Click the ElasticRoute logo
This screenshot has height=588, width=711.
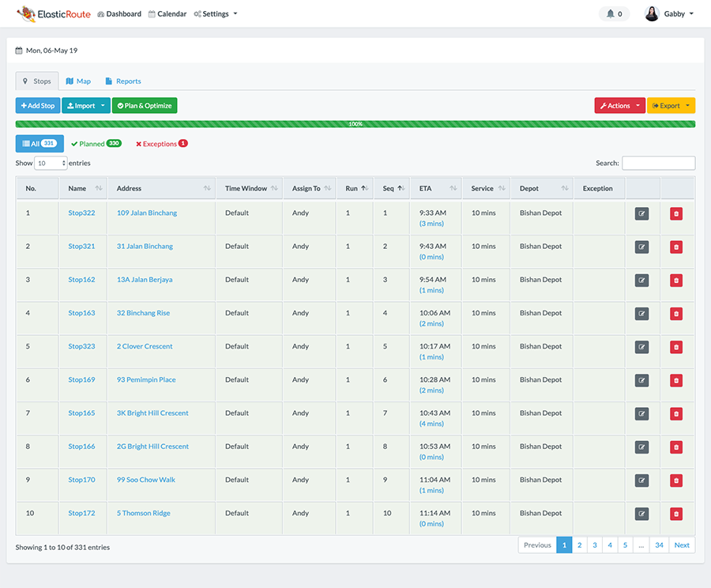pos(53,13)
